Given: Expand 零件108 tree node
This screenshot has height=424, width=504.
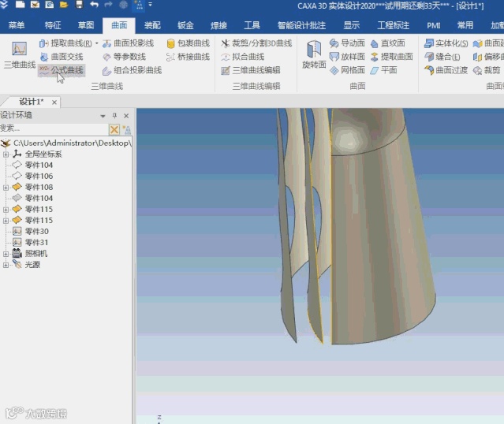Looking at the screenshot, I should click(x=6, y=188).
